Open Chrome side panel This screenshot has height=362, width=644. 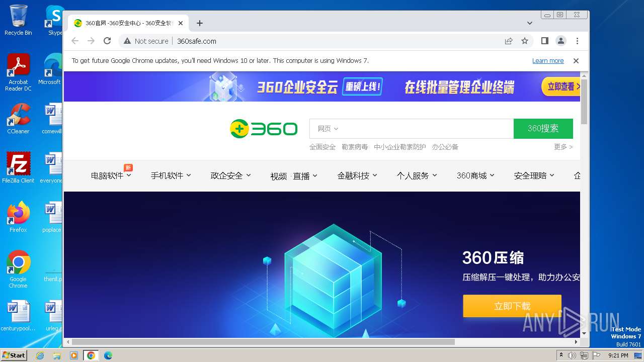544,41
